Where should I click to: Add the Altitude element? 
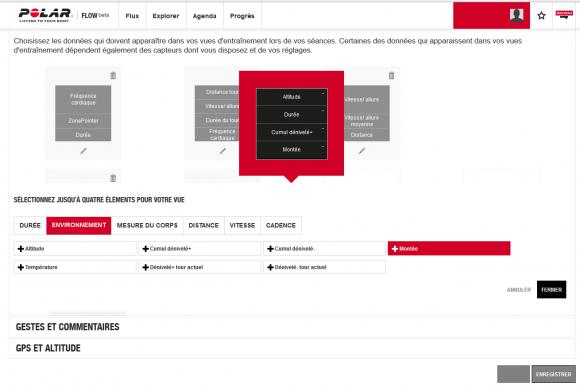75,248
